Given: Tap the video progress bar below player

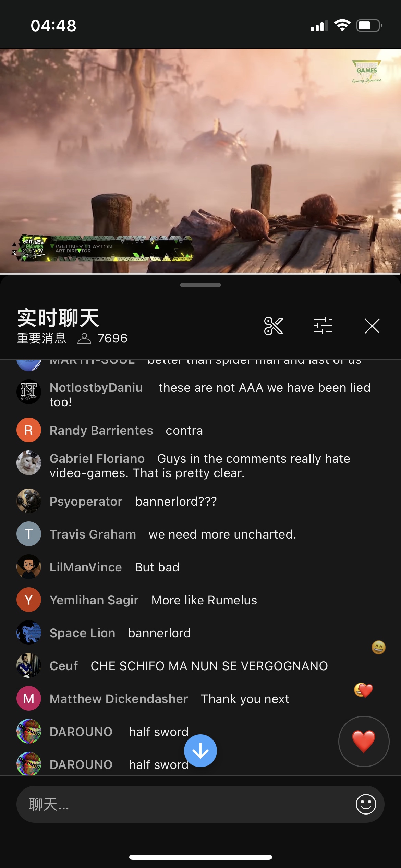Looking at the screenshot, I should point(200,274).
